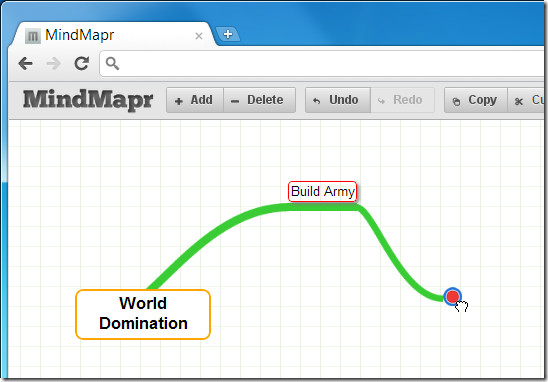The height and width of the screenshot is (382, 548).
Task: Reload the page with the refresh icon
Action: pyautogui.click(x=82, y=63)
